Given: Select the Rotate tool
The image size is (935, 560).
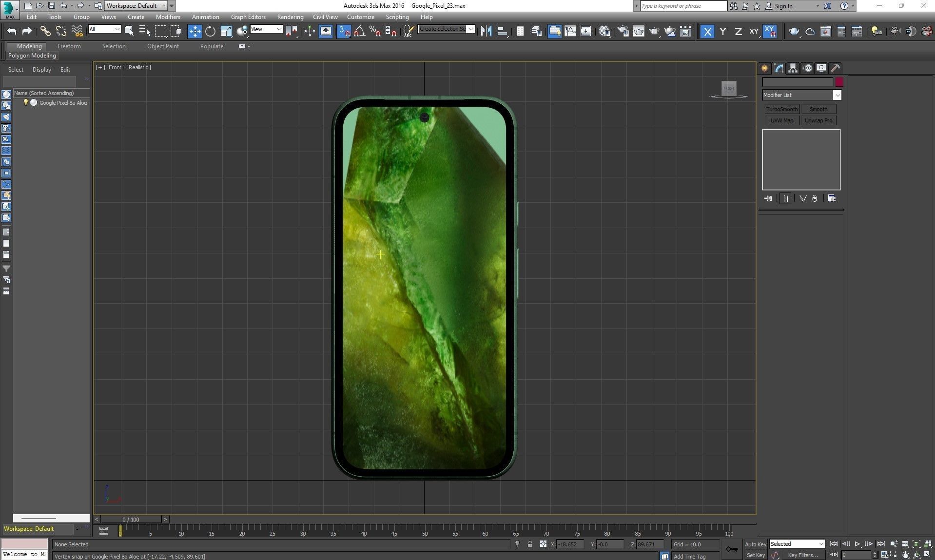Looking at the screenshot, I should click(x=210, y=32).
